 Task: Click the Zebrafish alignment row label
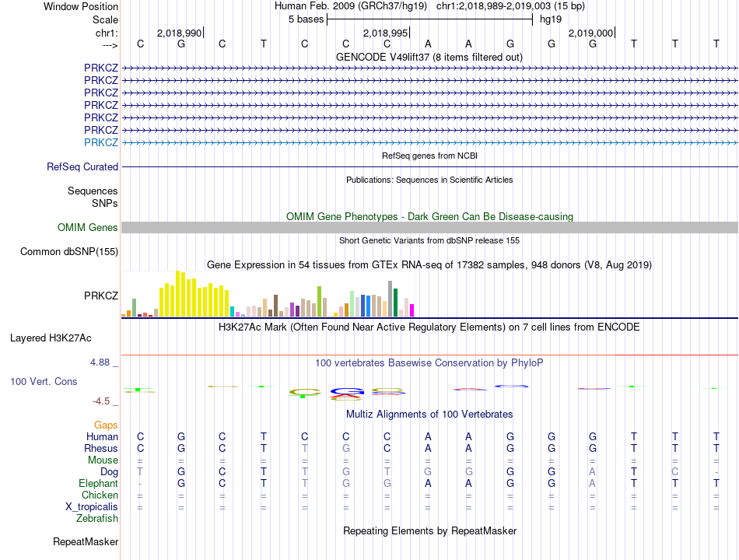point(97,519)
